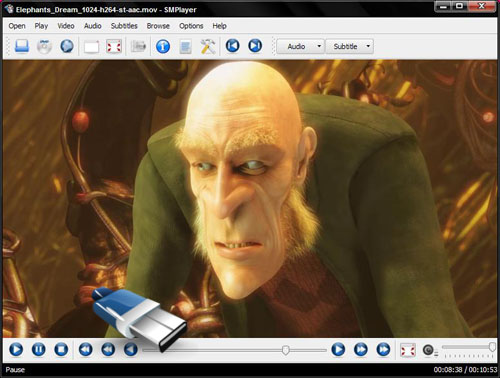Open the Options menu
500x378 pixels.
[x=191, y=26]
